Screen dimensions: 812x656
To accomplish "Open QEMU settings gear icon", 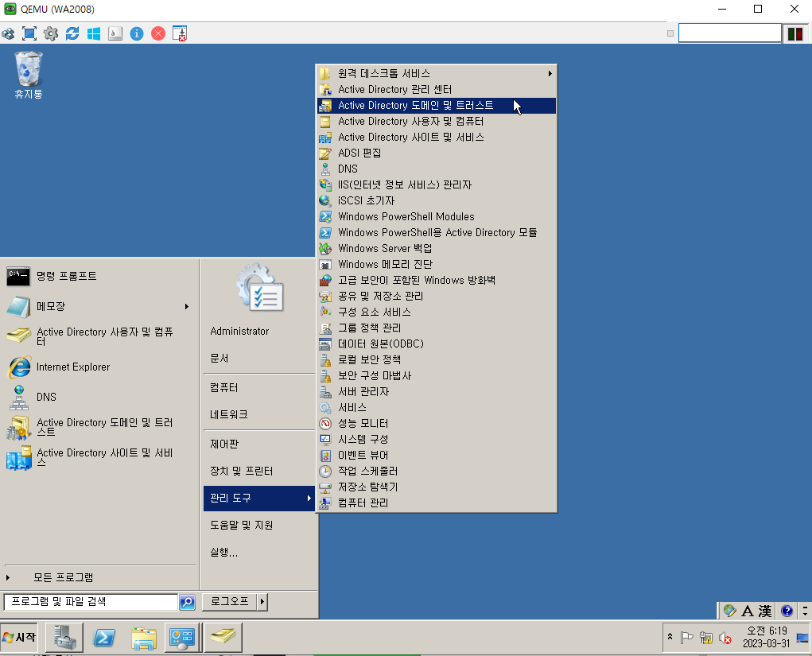I will coord(51,33).
